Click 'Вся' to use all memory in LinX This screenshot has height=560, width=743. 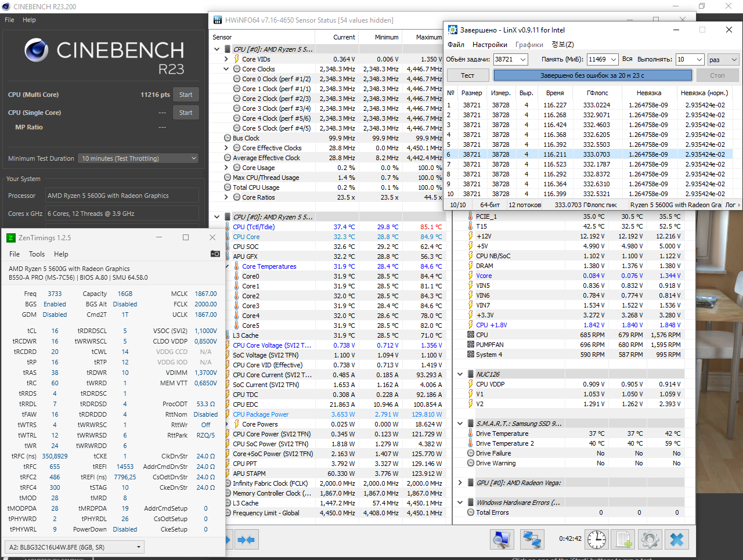pyautogui.click(x=627, y=59)
